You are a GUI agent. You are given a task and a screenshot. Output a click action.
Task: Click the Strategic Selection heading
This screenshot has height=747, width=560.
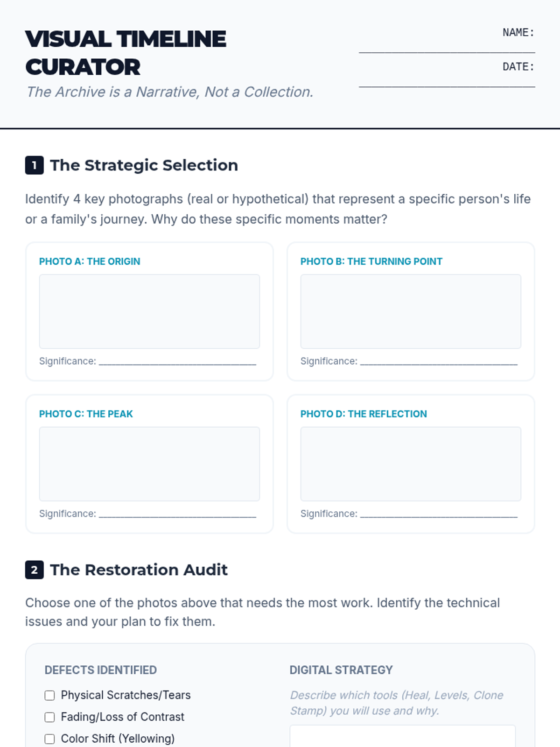point(144,165)
